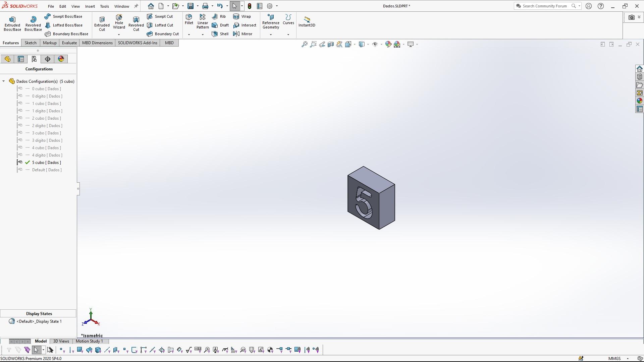
Task: Open SOLIDWORKS Resources home icon
Action: coord(639,69)
